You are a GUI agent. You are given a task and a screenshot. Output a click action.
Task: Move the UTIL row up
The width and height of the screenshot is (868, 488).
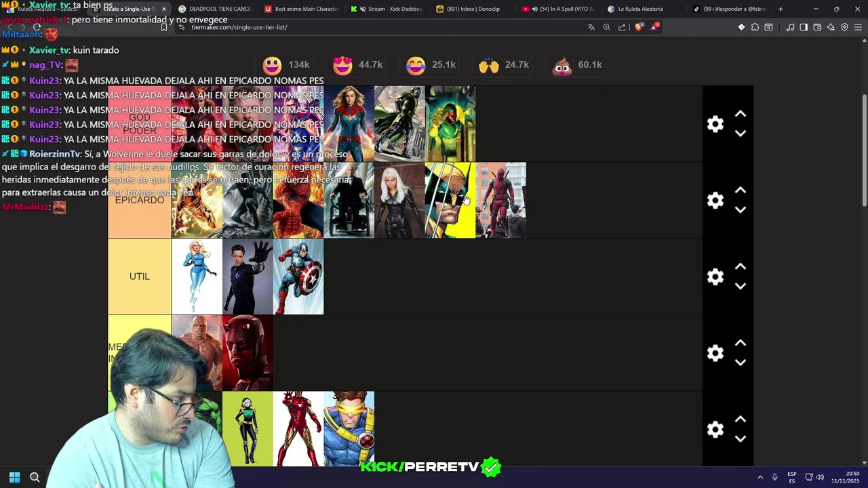[741, 267]
